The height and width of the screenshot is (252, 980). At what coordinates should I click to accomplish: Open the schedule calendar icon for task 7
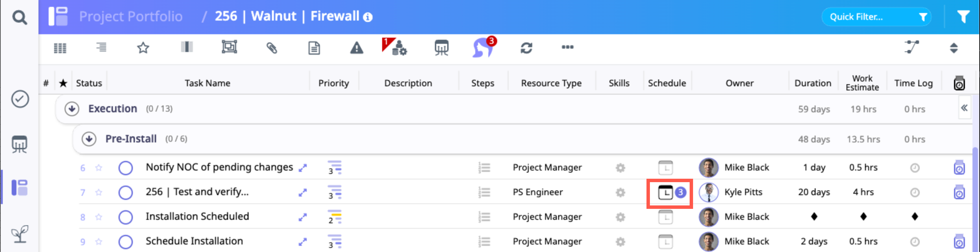click(665, 193)
